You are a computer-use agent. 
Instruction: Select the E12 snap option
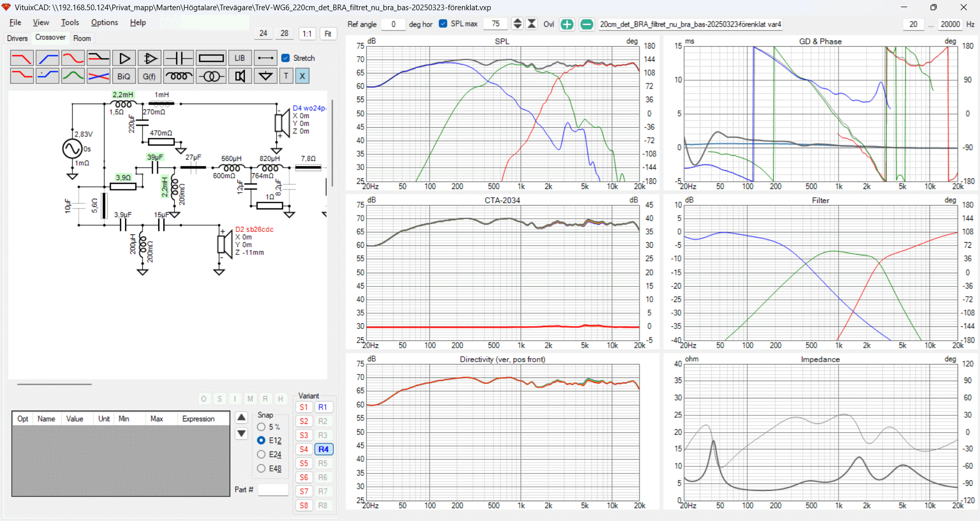tap(261, 440)
